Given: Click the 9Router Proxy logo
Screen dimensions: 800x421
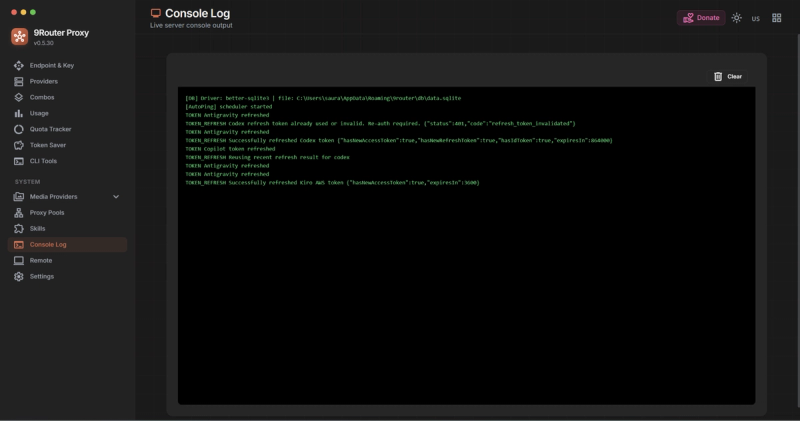Looking at the screenshot, I should point(19,37).
